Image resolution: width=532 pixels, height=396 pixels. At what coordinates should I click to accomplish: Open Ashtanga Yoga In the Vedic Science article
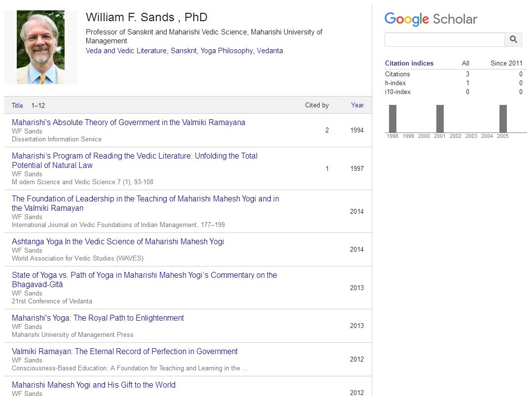[x=118, y=242]
